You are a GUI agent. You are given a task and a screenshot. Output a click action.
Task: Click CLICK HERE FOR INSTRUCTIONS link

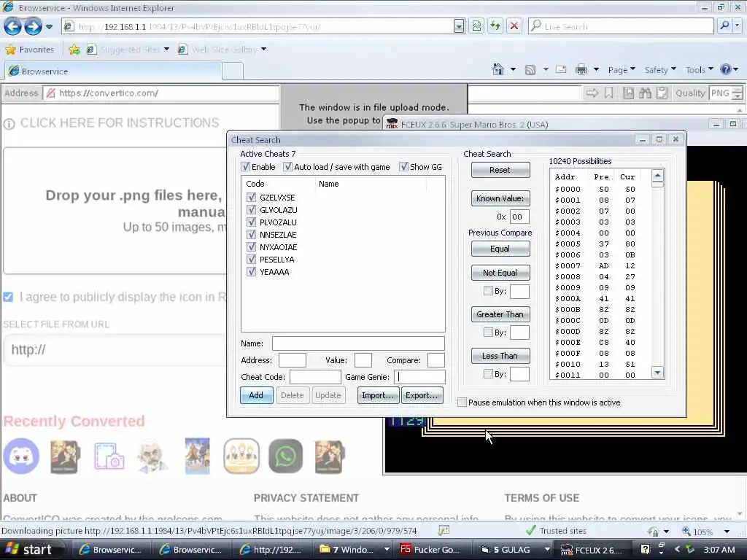pyautogui.click(x=120, y=122)
